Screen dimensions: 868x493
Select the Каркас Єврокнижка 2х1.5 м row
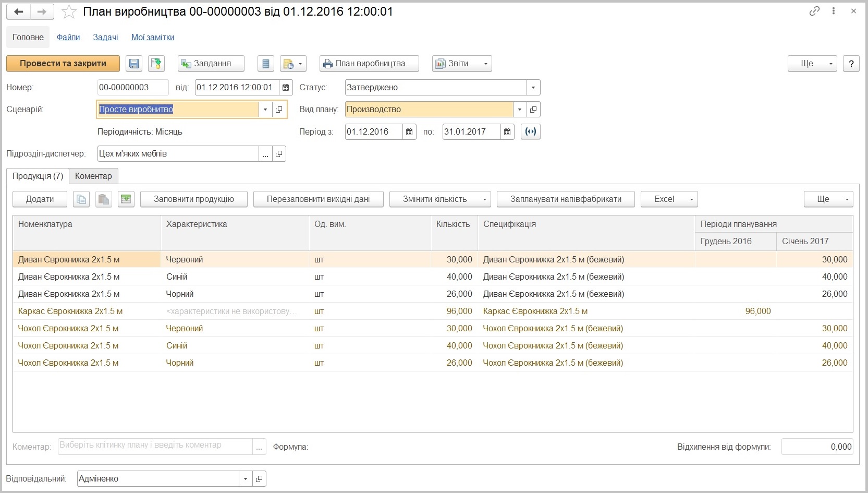pos(433,311)
